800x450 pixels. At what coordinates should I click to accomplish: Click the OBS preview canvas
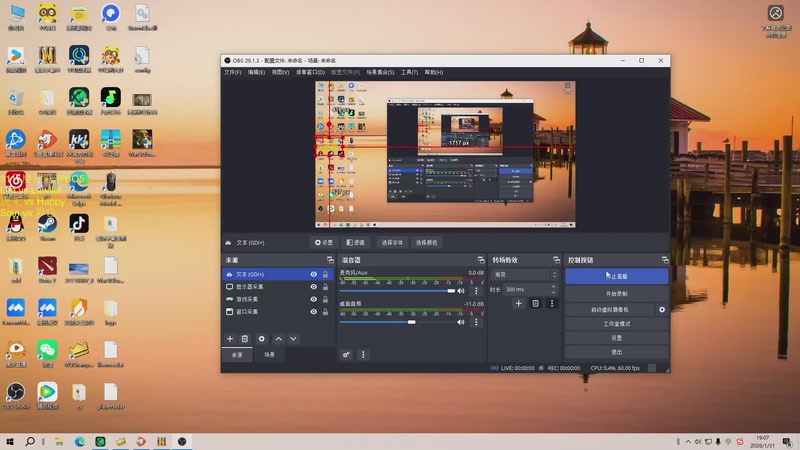[x=445, y=155]
